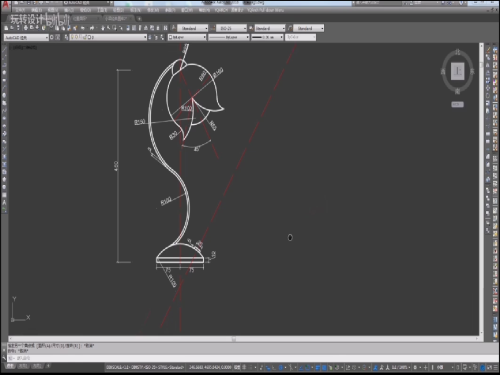Viewport: 500px width, 375px height.
Task: Open the ByLayer color dropdown
Action: pos(187,37)
